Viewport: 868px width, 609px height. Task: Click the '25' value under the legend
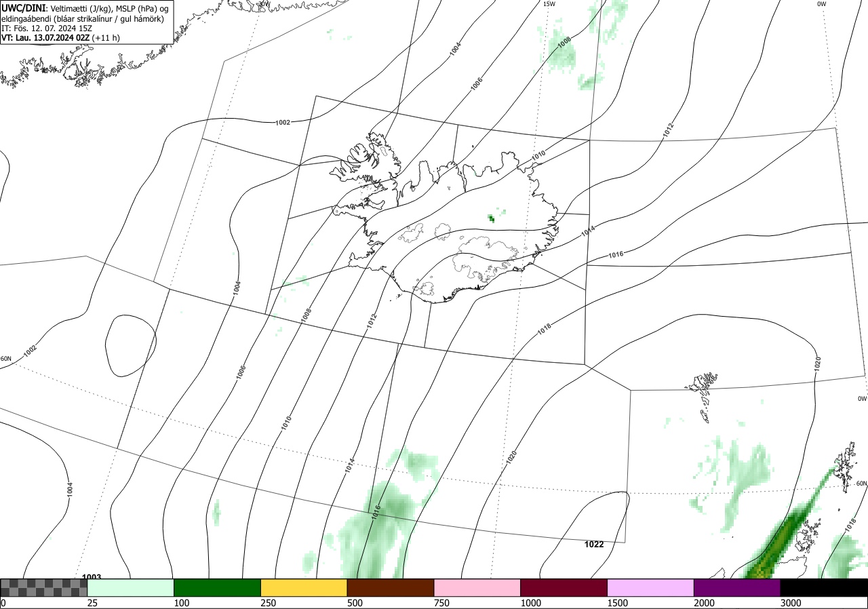pos(93,603)
